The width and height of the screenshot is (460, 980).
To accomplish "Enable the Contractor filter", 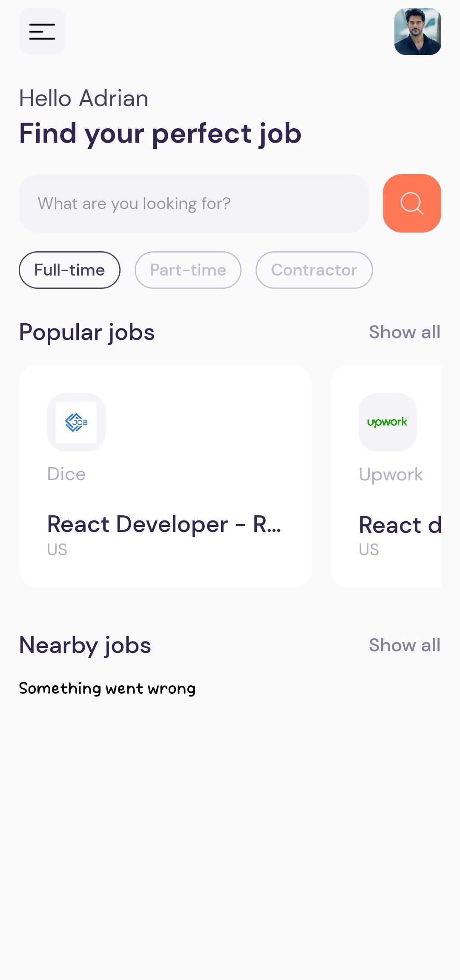I will [x=314, y=270].
